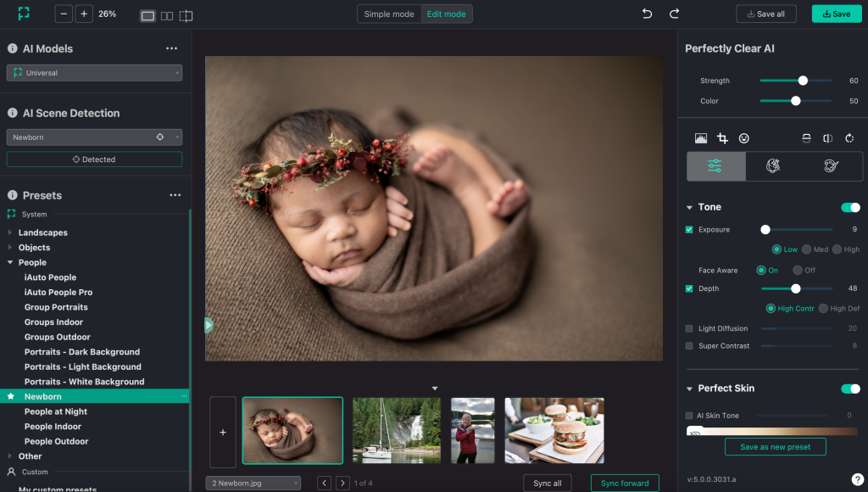Viewport: 868px width, 492px height.
Task: Open the 2 Newborn.jpg file dropdown
Action: tap(253, 483)
